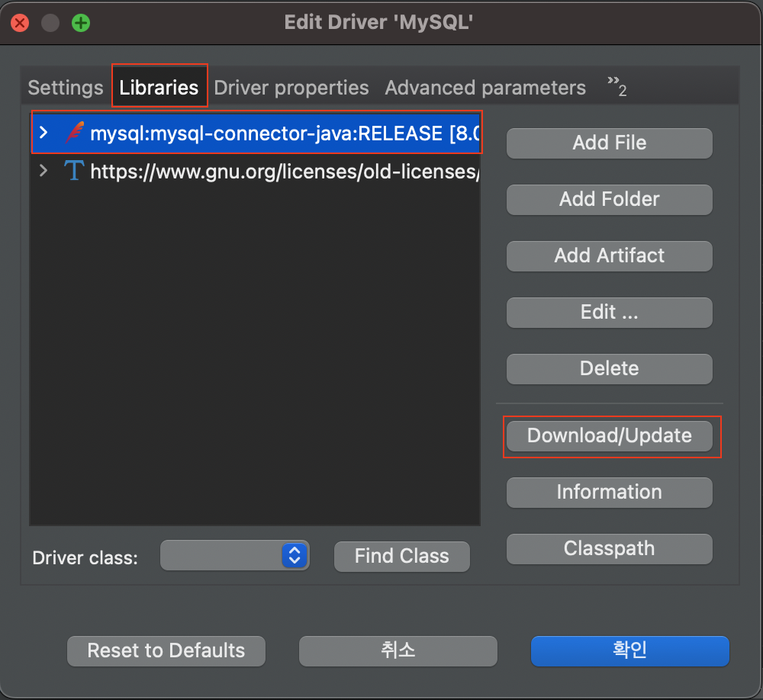Delete the selected library
The width and height of the screenshot is (763, 700).
[609, 369]
